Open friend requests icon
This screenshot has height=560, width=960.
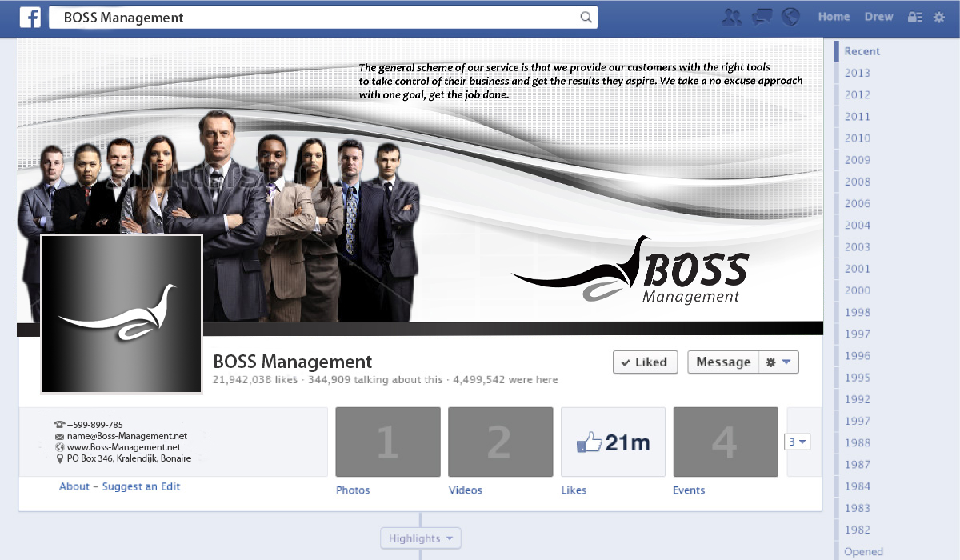[x=731, y=17]
